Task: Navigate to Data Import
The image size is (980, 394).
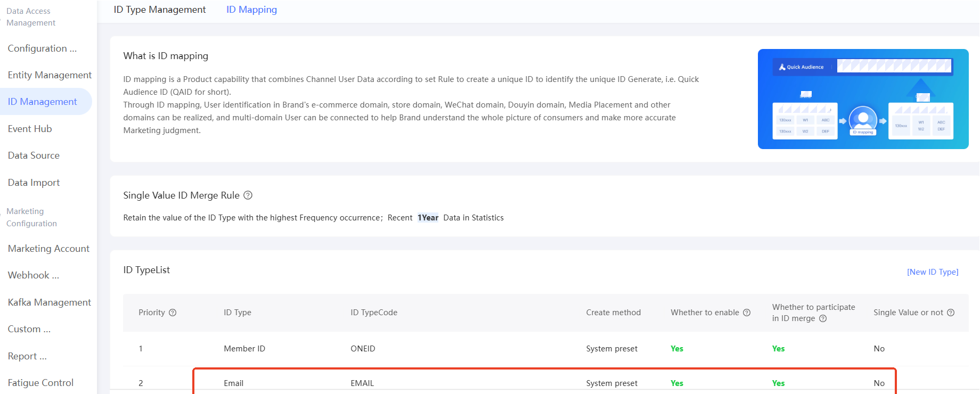Action: coord(34,183)
